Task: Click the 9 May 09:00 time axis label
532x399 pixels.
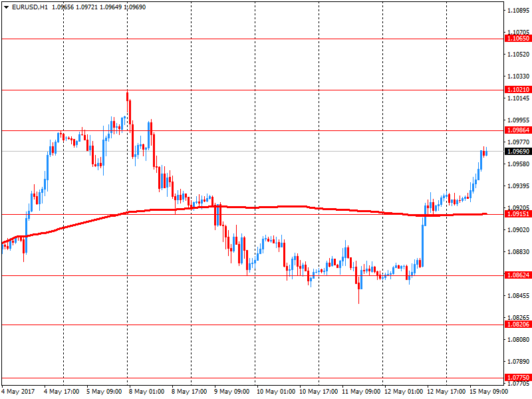Action: (232, 392)
